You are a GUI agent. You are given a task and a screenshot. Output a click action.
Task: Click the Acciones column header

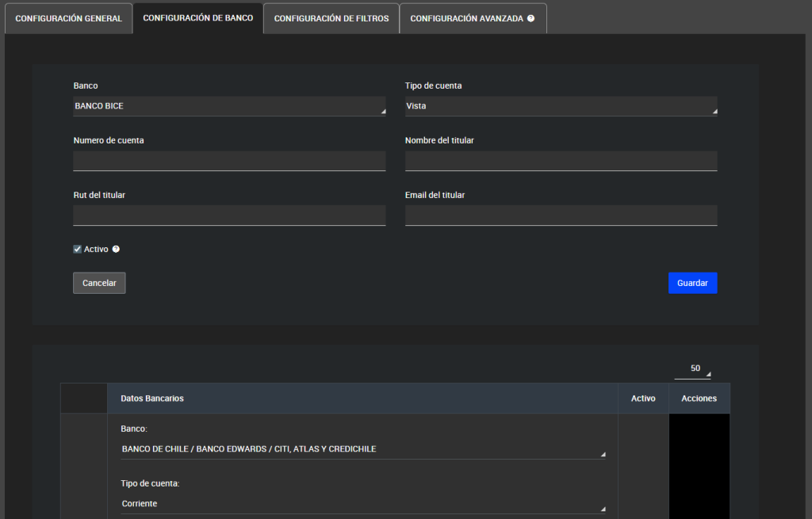click(699, 399)
